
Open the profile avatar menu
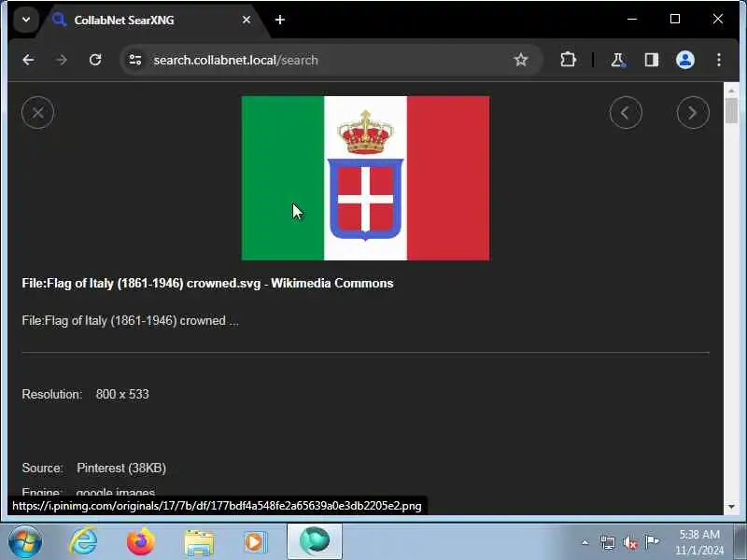click(685, 60)
